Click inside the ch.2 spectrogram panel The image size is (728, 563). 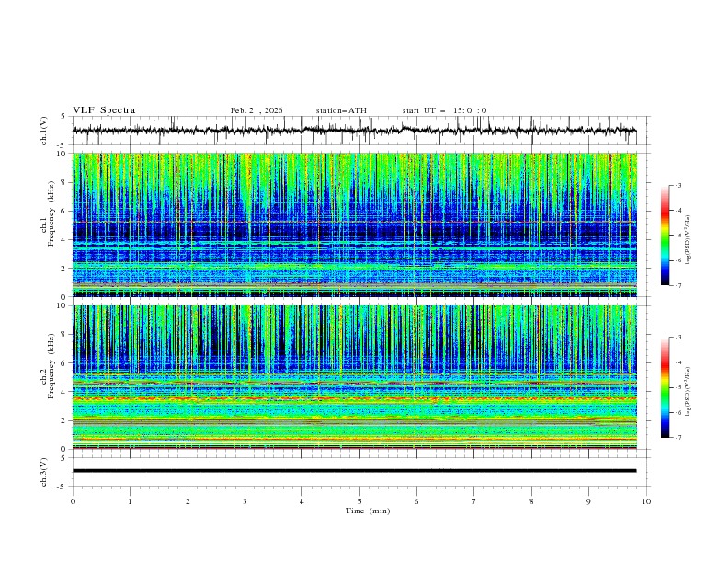[358, 376]
